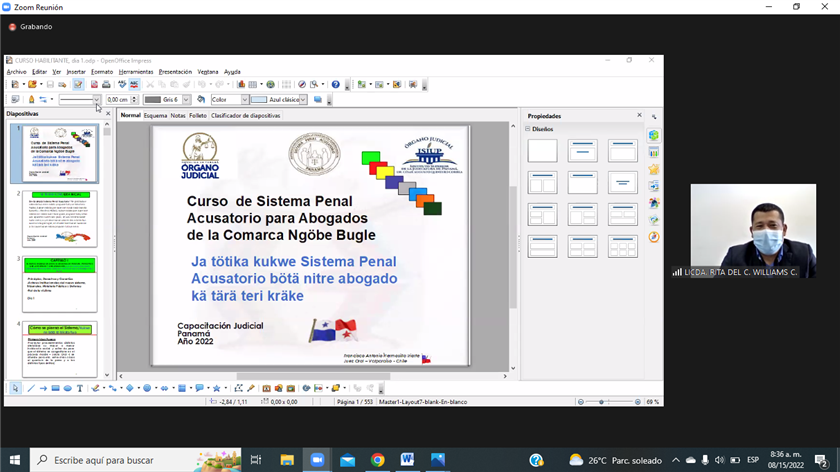Select slide 3 thumbnail in Diapositivas panel
Screen dimensions: 840x472
click(59, 284)
